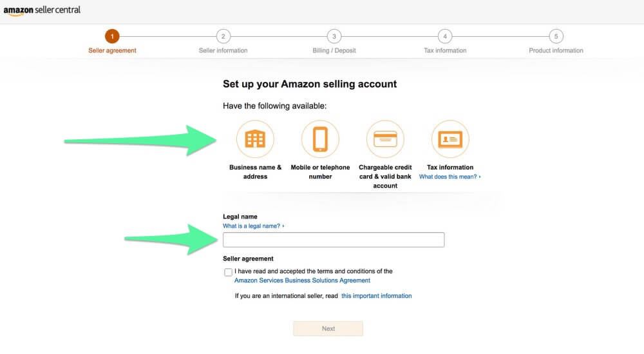
Task: Click the Next button
Action: [328, 328]
